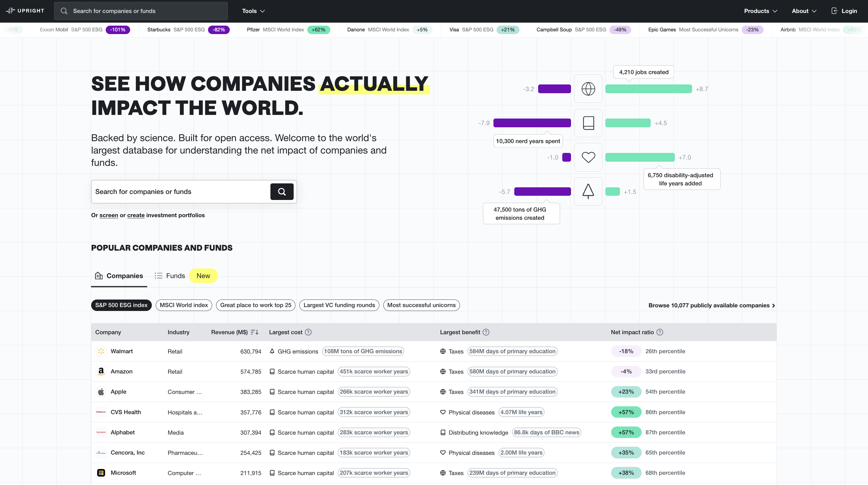Click the Upright logo in the top left
Screen dimensions: 868x485
(x=25, y=11)
